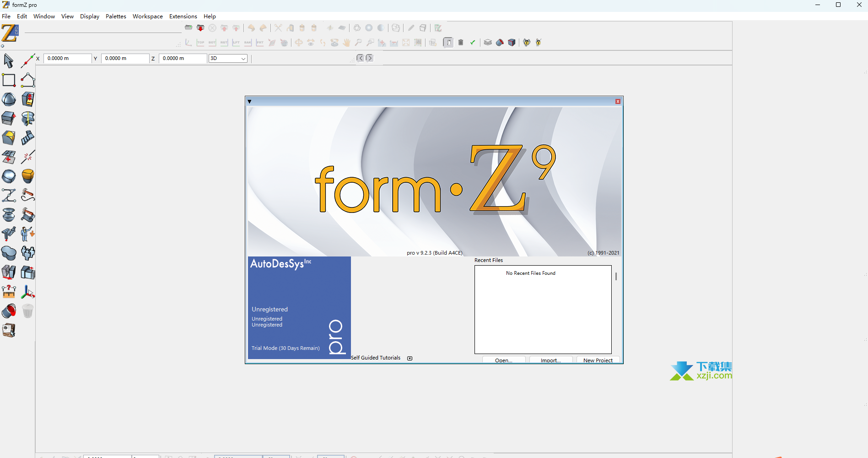Screen dimensions: 868x458
Task: Click the trash bin tool in the left tool palette
Action: [x=28, y=311]
